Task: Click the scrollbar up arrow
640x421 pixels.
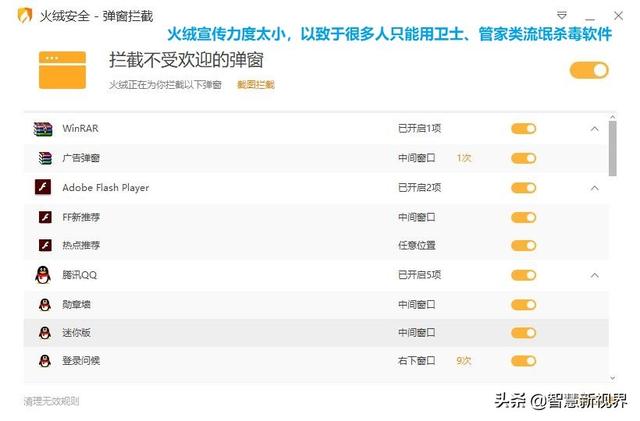Action: coord(612,117)
